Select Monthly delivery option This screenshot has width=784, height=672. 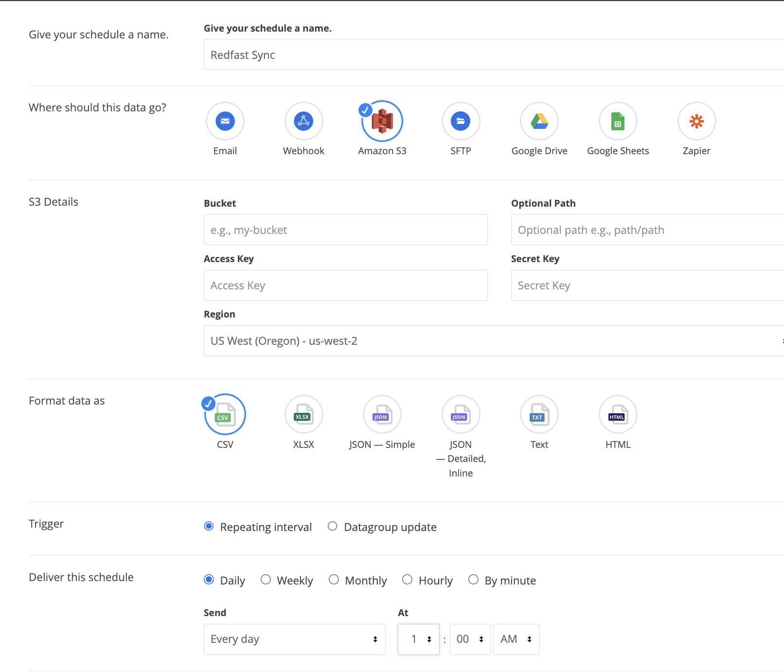pos(334,580)
